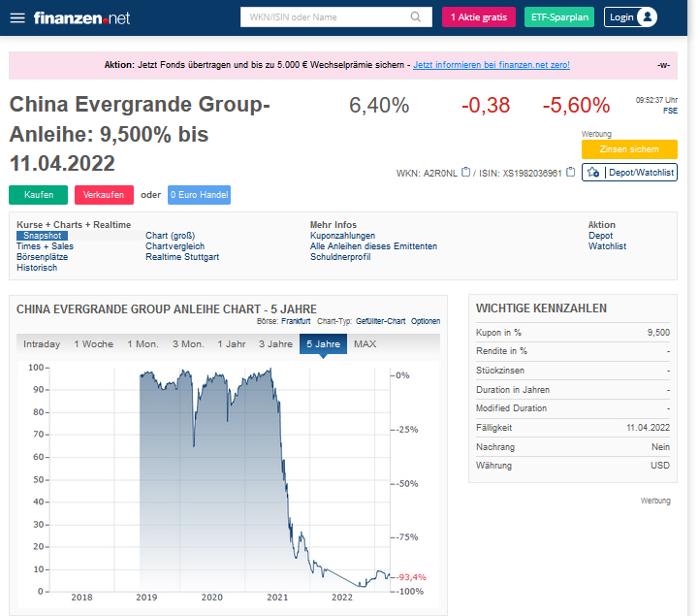Open the Kuponzahlungen link
Viewport: 699px width, 616px height.
(342, 236)
